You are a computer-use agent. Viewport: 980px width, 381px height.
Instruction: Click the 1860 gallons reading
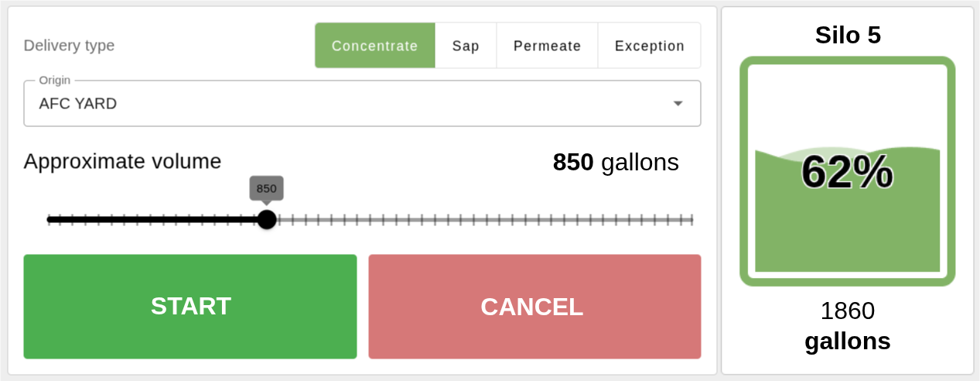pyautogui.click(x=848, y=325)
